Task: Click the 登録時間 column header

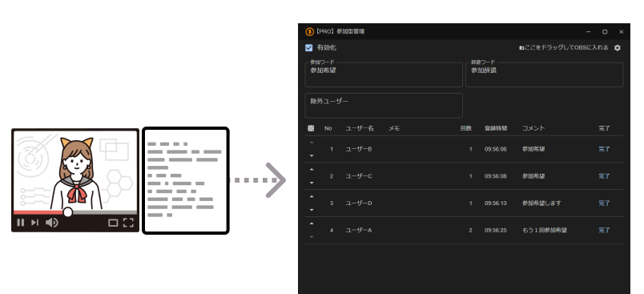Action: click(496, 128)
